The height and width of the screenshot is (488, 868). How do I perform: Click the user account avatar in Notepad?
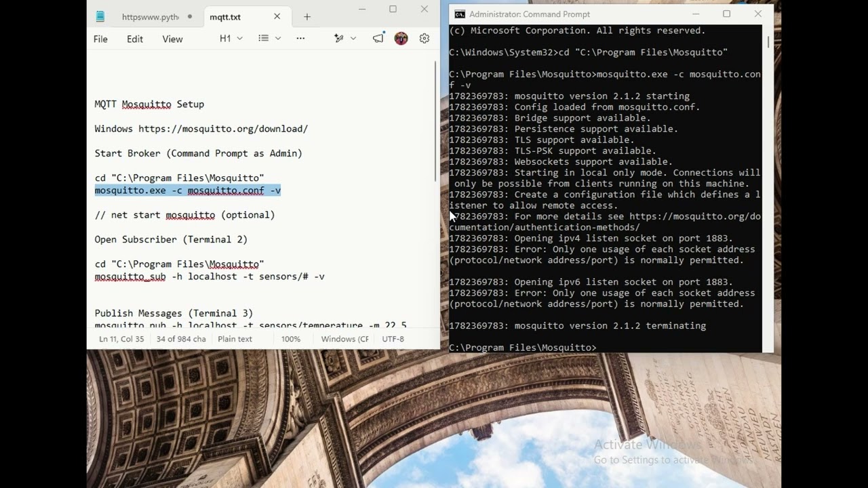[401, 39]
